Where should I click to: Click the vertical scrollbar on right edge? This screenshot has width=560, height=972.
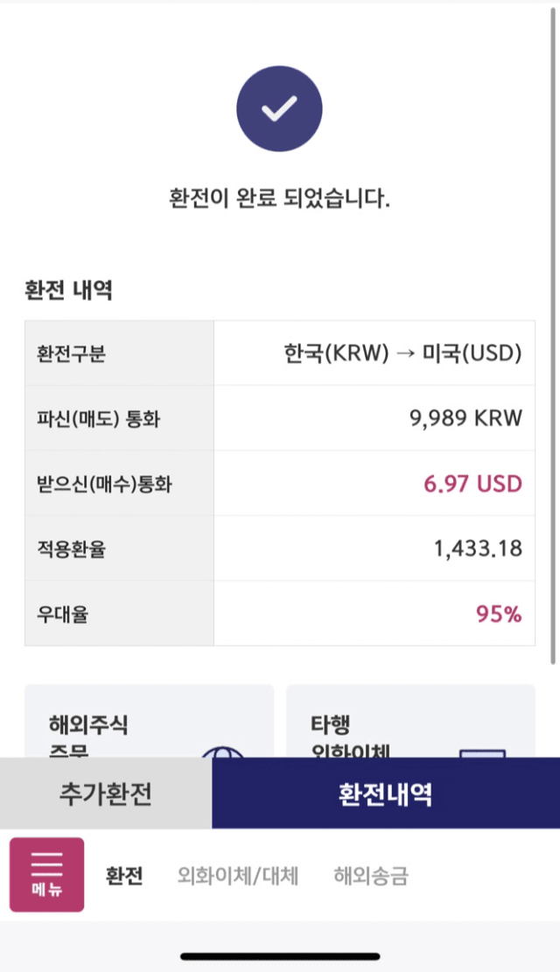click(553, 335)
